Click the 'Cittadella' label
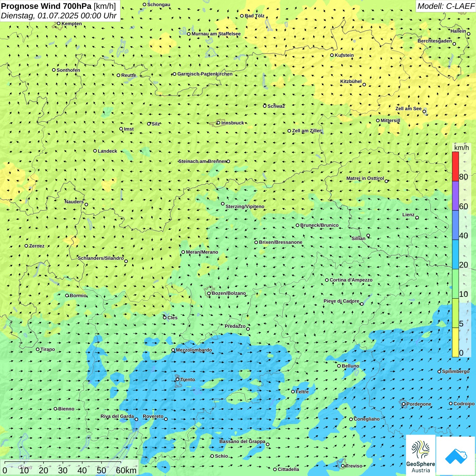This screenshot has height=476, width=476. pos(289,469)
